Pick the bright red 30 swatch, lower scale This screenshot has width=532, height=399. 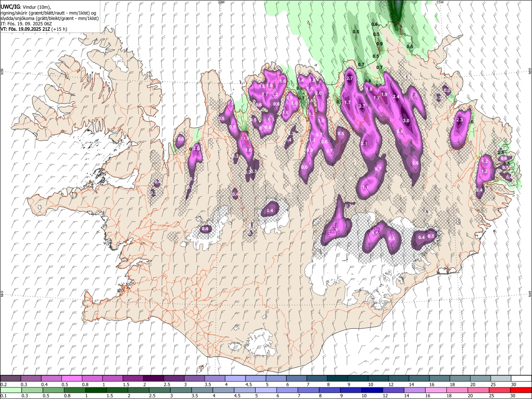click(x=521, y=390)
